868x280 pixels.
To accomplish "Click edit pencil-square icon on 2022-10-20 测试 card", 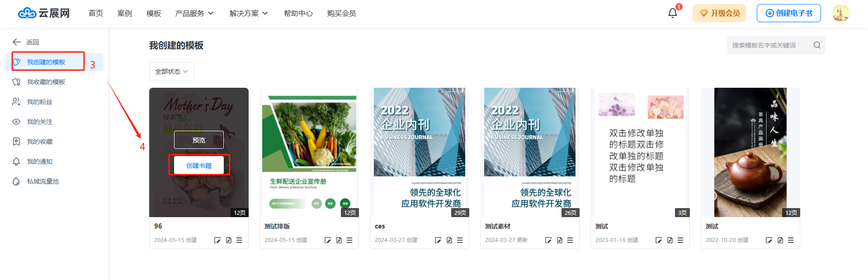I will [769, 240].
